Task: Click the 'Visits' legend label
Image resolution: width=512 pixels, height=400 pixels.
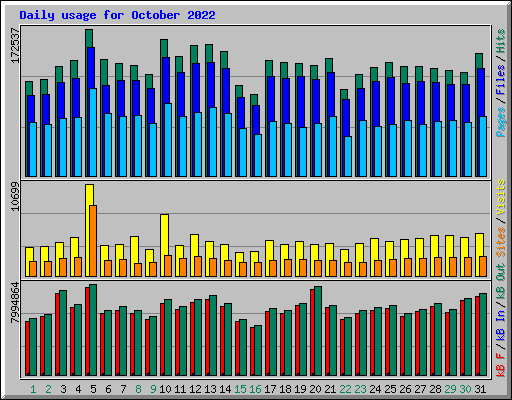Action: tap(501, 197)
